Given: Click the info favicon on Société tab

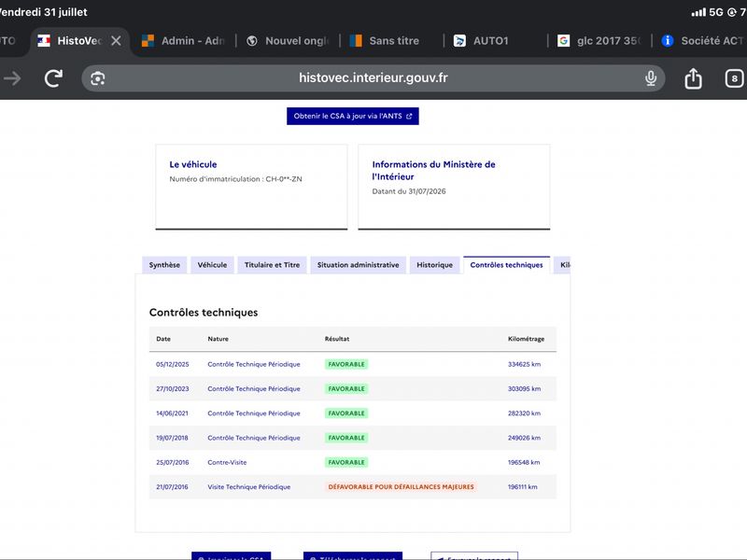Looking at the screenshot, I should point(668,41).
